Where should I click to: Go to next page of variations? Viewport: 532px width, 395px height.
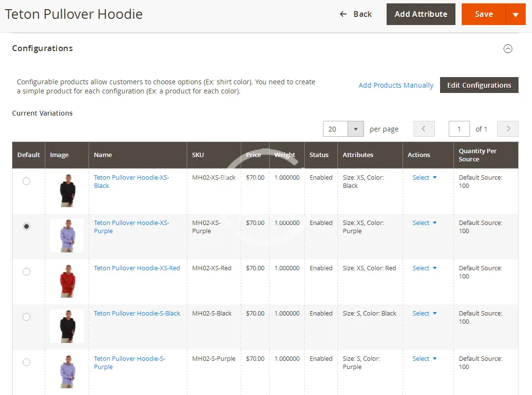click(507, 129)
